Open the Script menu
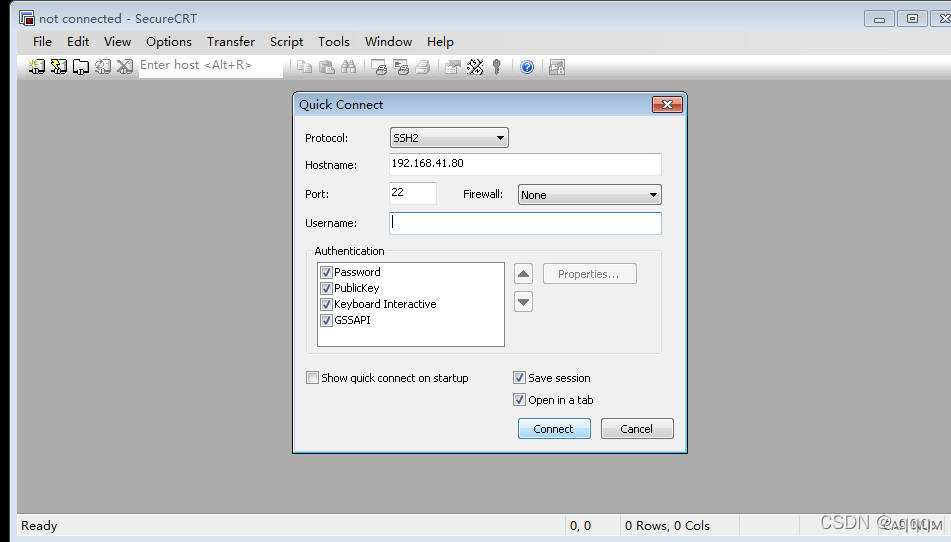 click(286, 42)
